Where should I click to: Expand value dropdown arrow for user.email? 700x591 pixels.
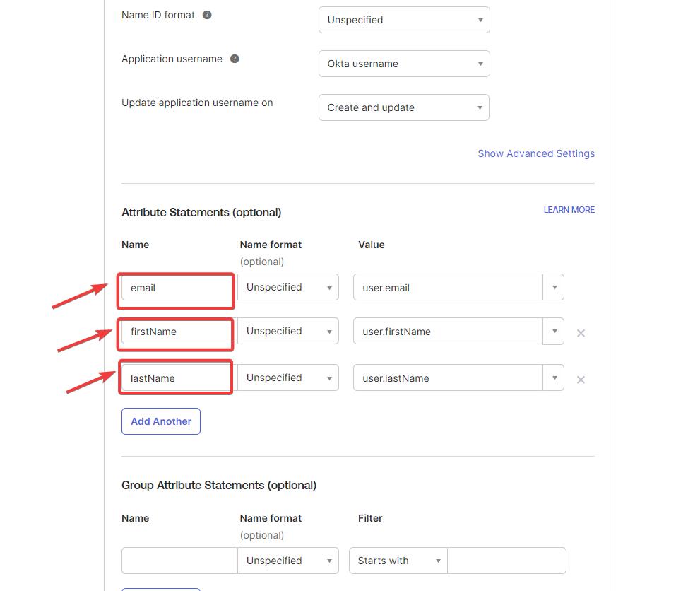coord(554,288)
